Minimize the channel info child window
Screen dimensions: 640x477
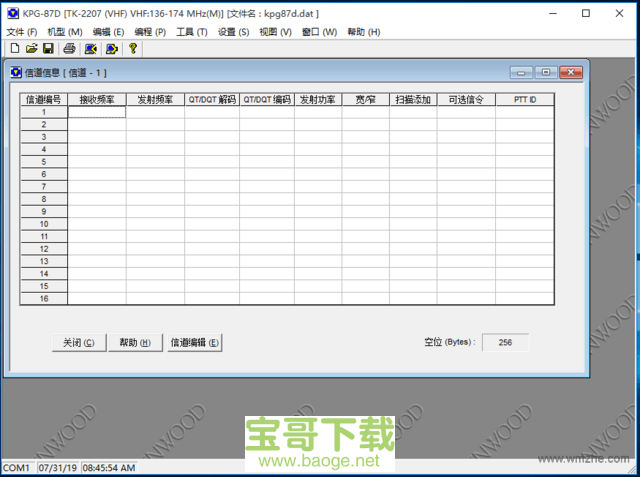click(x=521, y=73)
